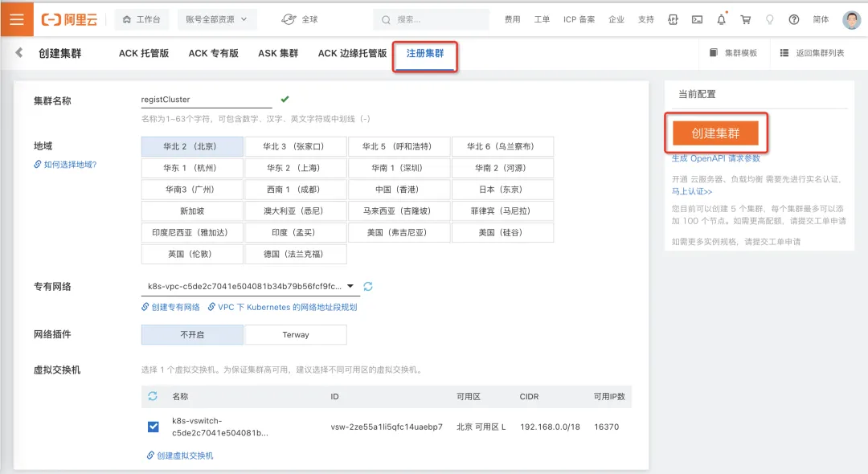Open the 费用 menu
Image resolution: width=868 pixels, height=474 pixels.
(x=513, y=19)
